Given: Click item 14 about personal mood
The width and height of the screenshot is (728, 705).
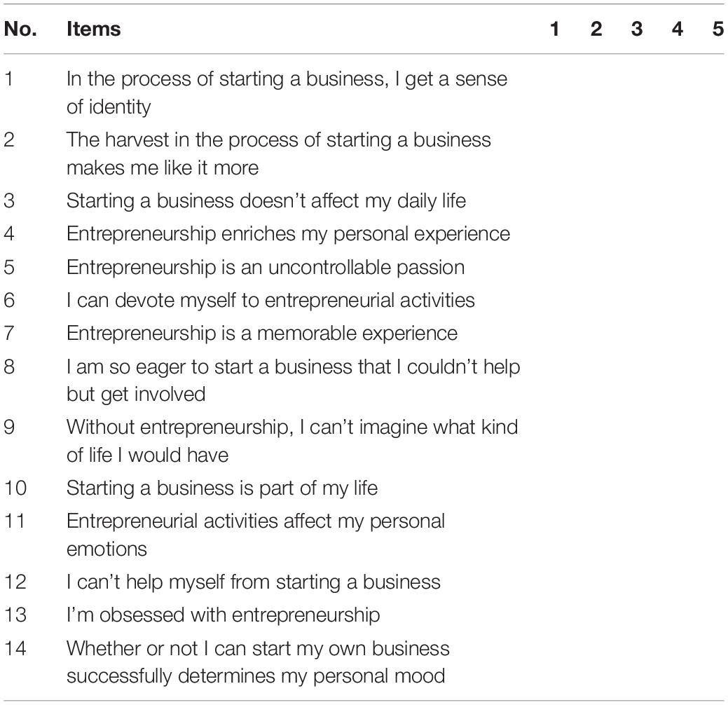Looking at the screenshot, I should [258, 662].
